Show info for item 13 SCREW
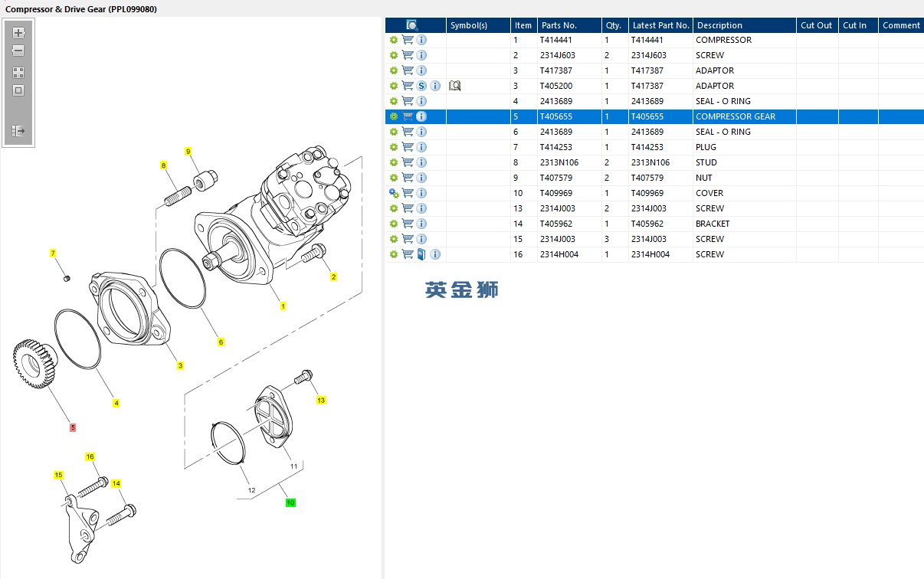 click(x=421, y=208)
